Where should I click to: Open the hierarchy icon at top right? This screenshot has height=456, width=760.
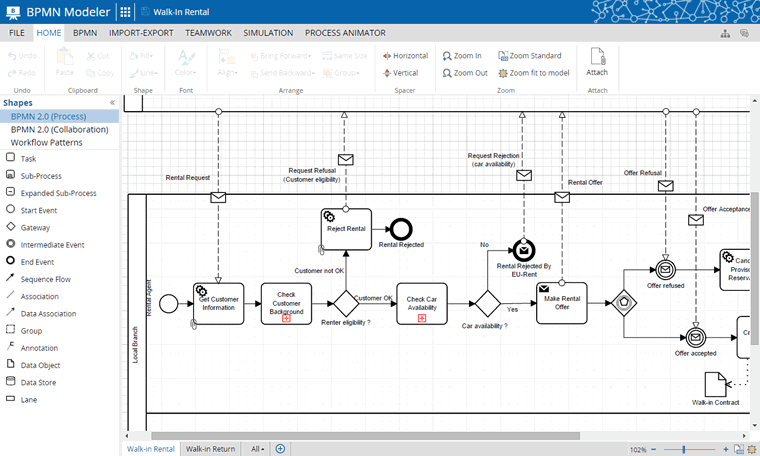(725, 33)
